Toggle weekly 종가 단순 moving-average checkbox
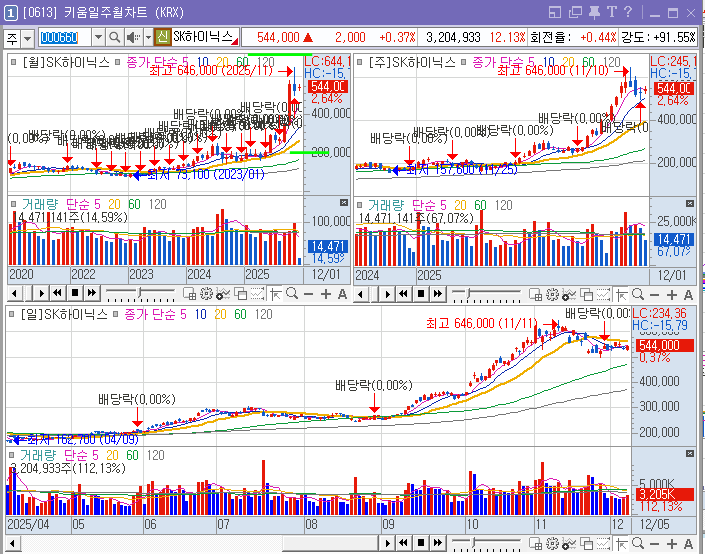This screenshot has width=705, height=554. [x=464, y=62]
